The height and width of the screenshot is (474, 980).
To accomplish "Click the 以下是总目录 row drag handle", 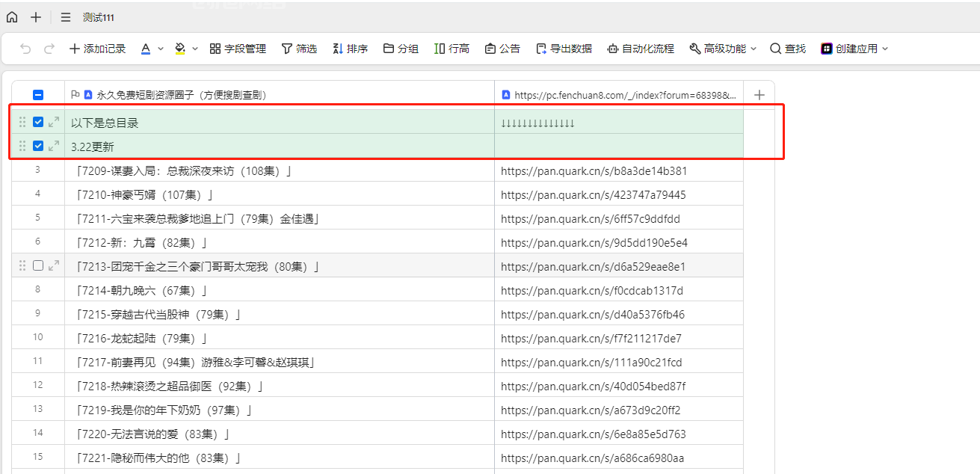I will click(22, 122).
